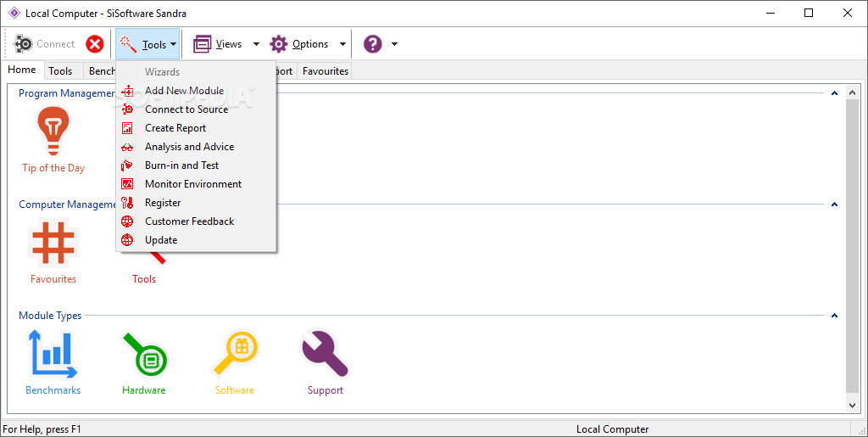Click the Views window icon
This screenshot has height=437, width=868.
coord(202,44)
